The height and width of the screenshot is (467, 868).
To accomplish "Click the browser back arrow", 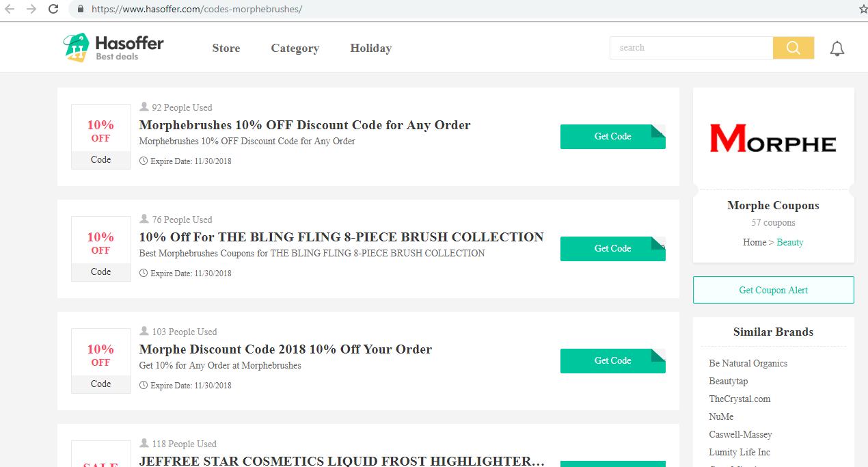I will click(x=12, y=10).
